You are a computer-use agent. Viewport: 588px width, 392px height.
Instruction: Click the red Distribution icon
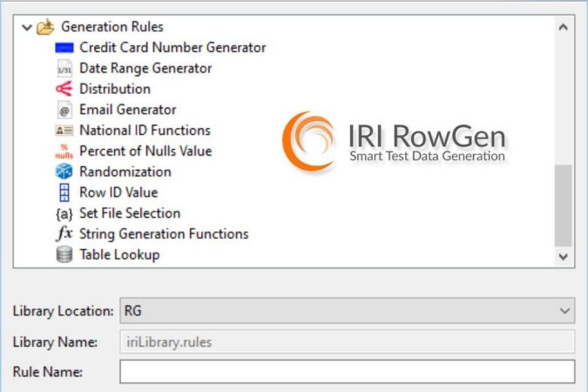[x=64, y=89]
